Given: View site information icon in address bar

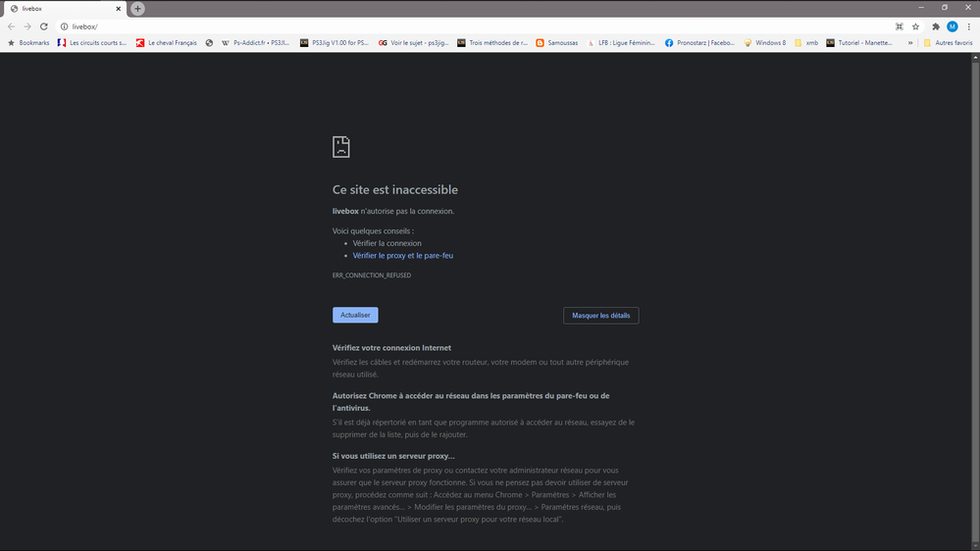Looking at the screenshot, I should pyautogui.click(x=64, y=26).
